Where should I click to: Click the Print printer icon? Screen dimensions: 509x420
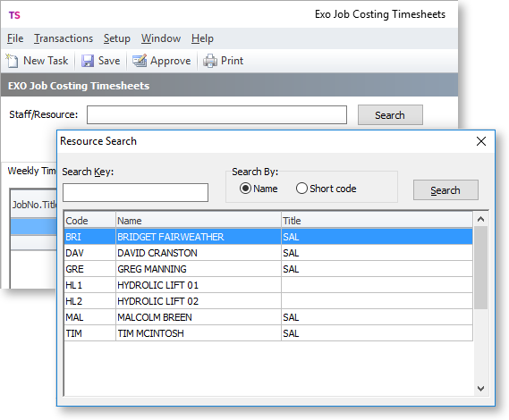tap(210, 61)
